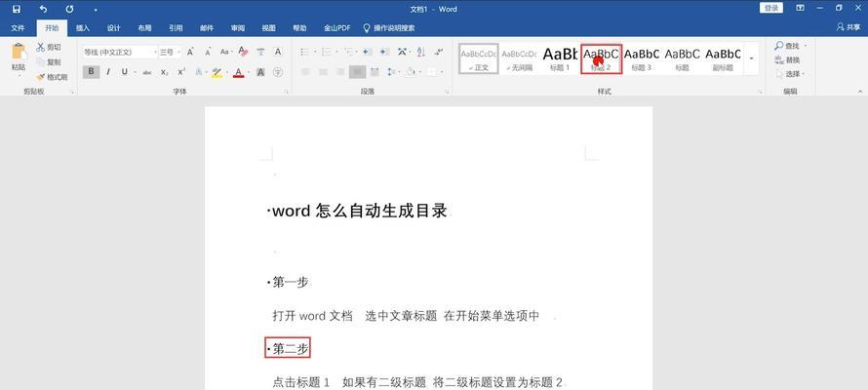Toggle strikethrough formatting
This screenshot has height=390, width=868.
point(146,72)
